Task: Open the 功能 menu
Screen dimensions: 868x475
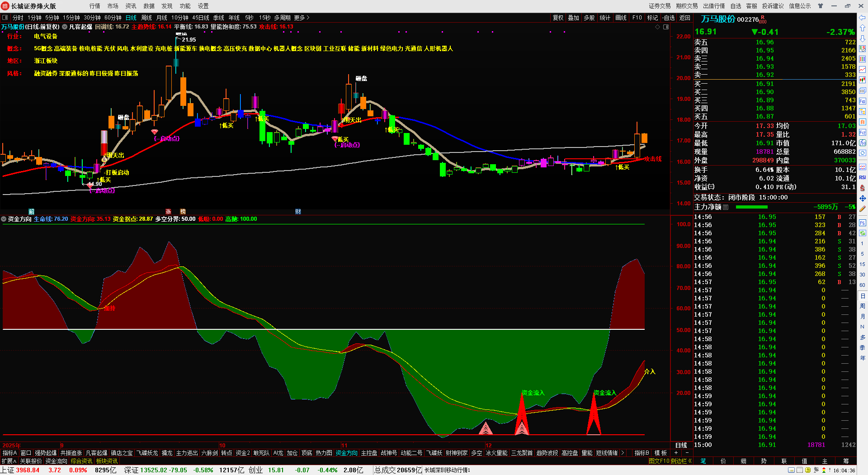Action: coord(185,6)
